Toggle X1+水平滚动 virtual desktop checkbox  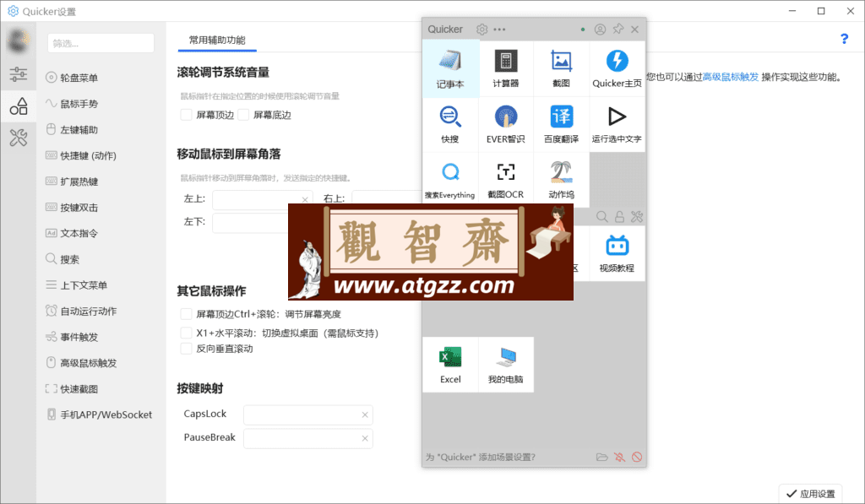point(187,333)
